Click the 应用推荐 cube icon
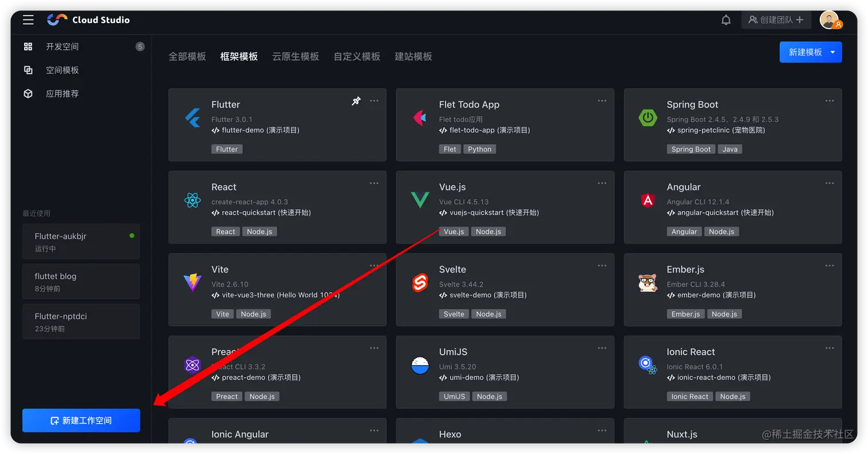 click(x=28, y=94)
